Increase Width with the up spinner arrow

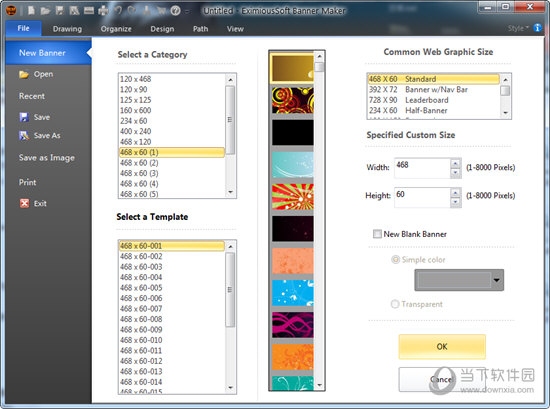click(x=455, y=163)
